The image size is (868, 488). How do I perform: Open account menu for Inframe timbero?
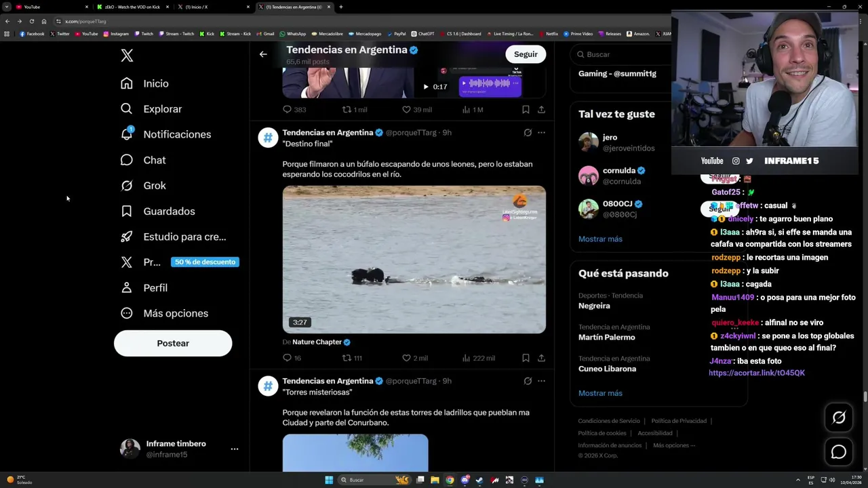pyautogui.click(x=234, y=449)
